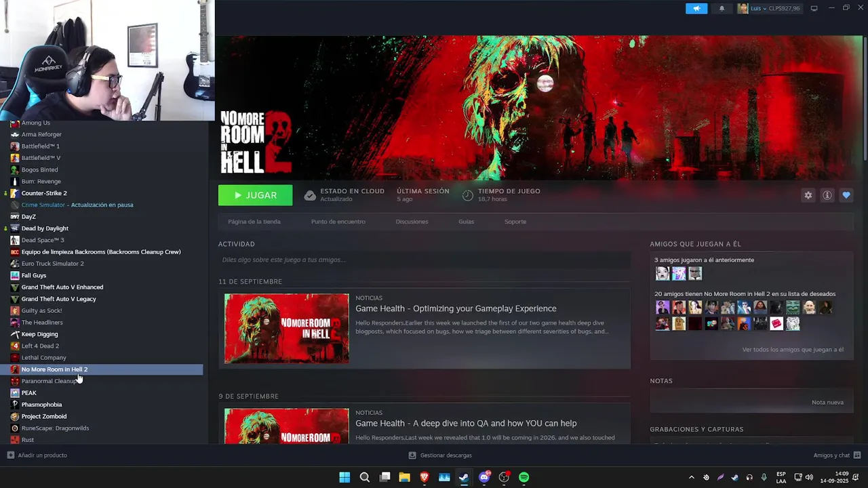
Task: Open the game settings gear icon
Action: [x=808, y=195]
